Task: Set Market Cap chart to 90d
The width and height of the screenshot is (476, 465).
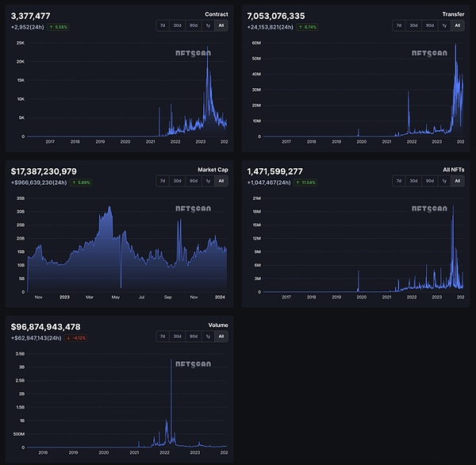Action: point(193,181)
